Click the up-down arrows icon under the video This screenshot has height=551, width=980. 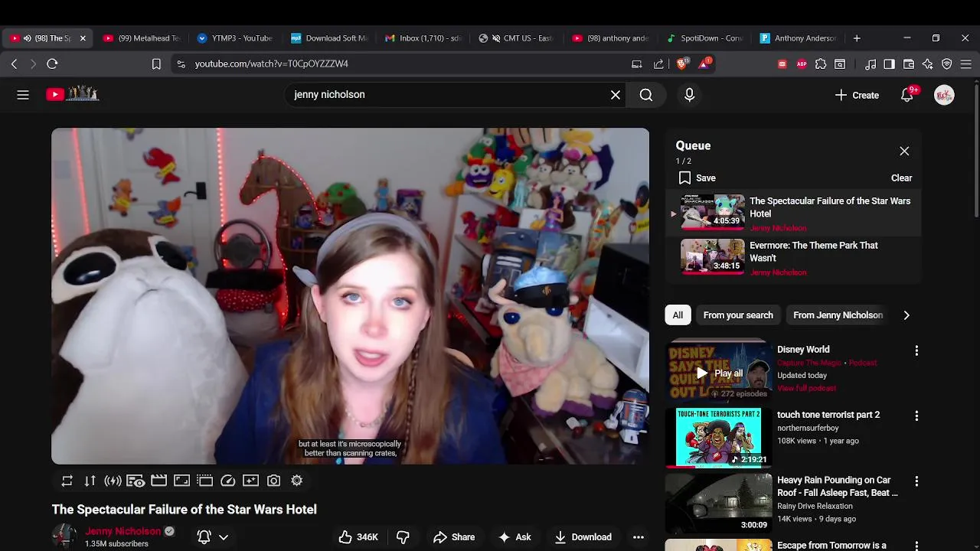click(90, 481)
